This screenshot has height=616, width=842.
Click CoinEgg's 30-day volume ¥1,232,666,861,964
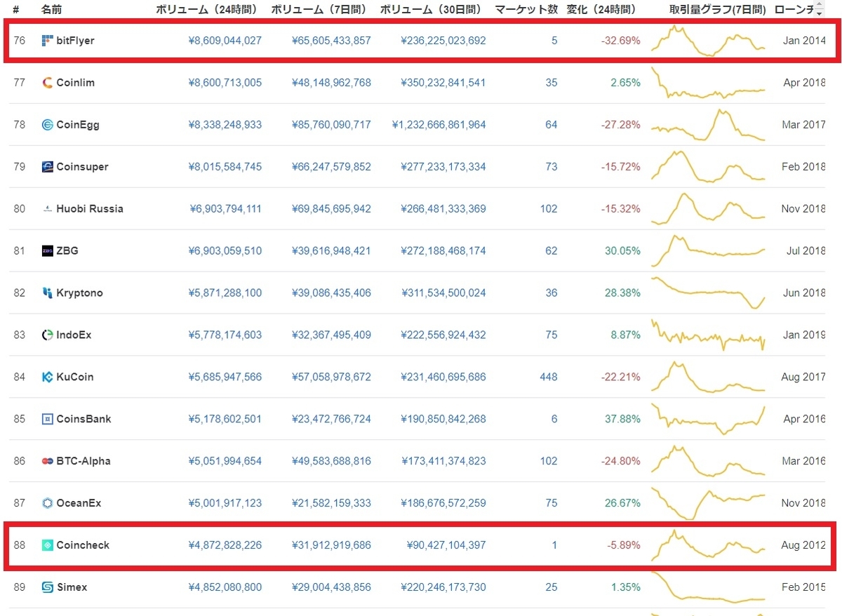(438, 125)
